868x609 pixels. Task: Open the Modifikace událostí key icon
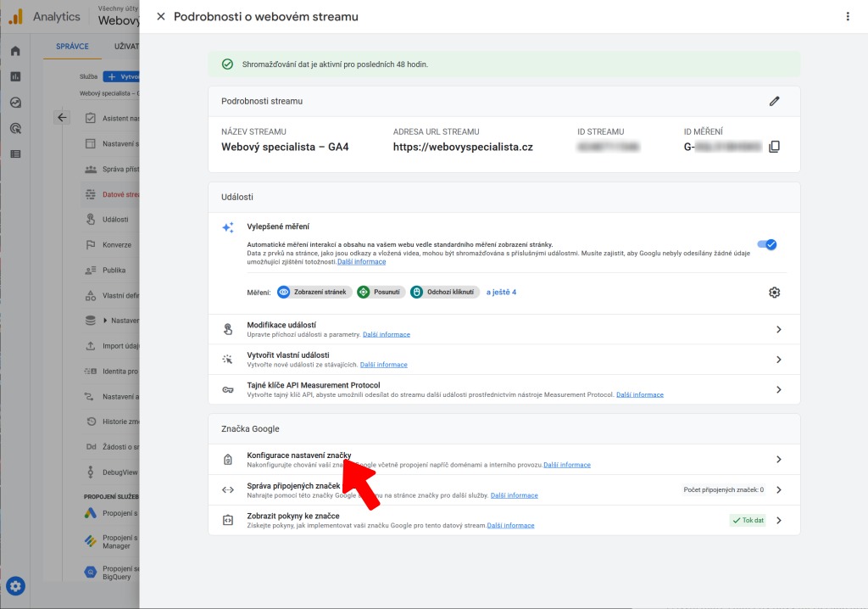coord(228,329)
